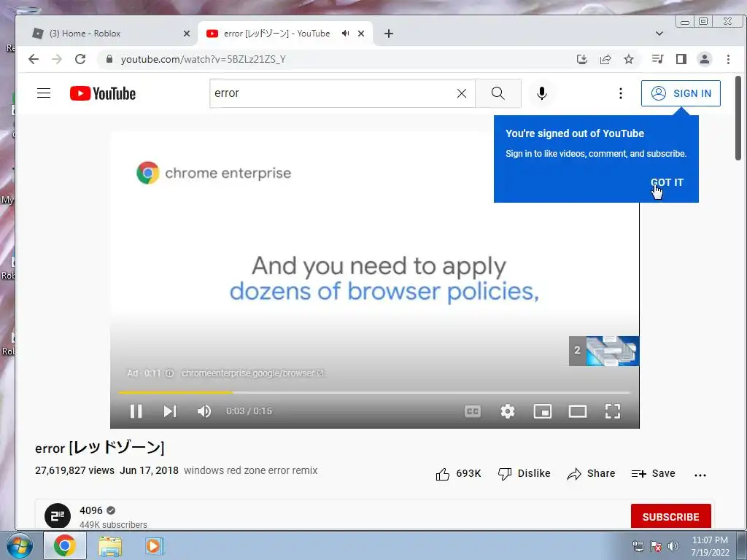Viewport: 747px width, 560px height.
Task: Click the ad skip countdown thumbnail
Action: 604,351
